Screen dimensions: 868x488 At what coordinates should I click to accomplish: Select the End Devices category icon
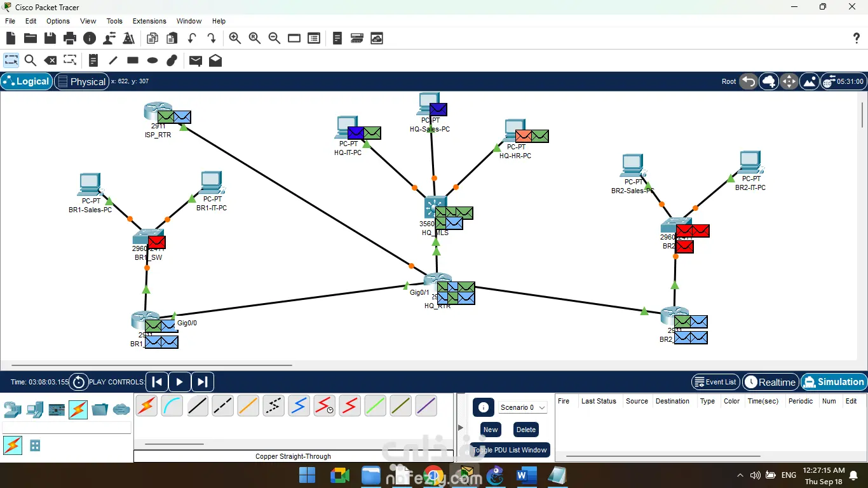point(35,409)
